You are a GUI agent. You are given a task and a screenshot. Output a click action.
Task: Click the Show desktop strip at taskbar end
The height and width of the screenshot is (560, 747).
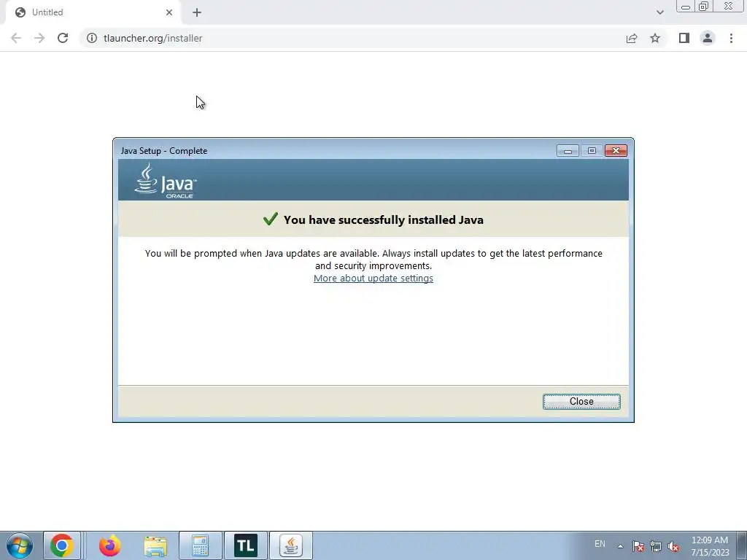tap(742, 545)
